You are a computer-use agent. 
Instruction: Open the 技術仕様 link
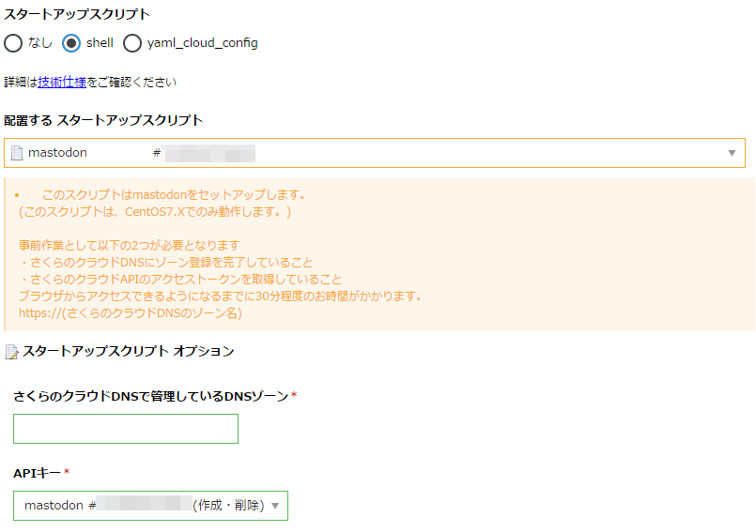(62, 82)
